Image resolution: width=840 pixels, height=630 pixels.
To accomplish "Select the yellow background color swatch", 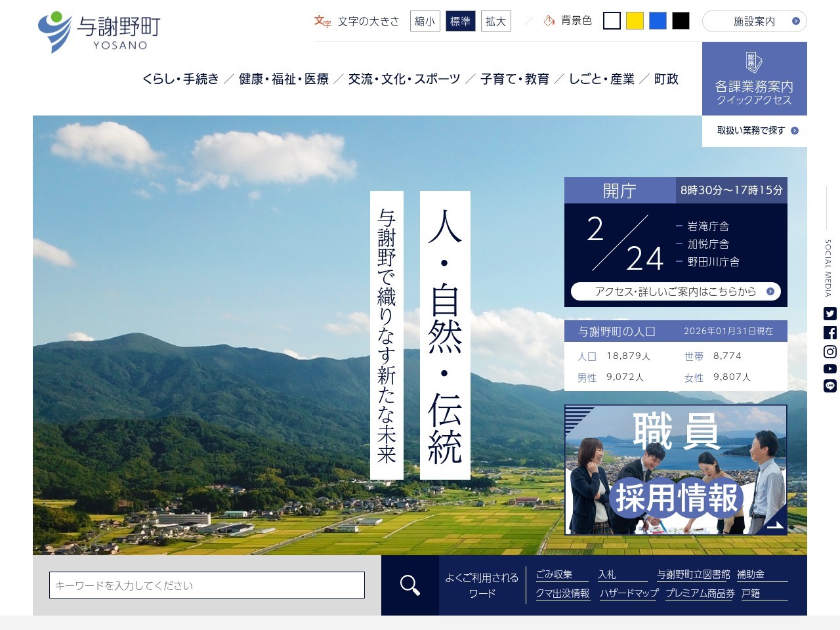I will point(635,21).
